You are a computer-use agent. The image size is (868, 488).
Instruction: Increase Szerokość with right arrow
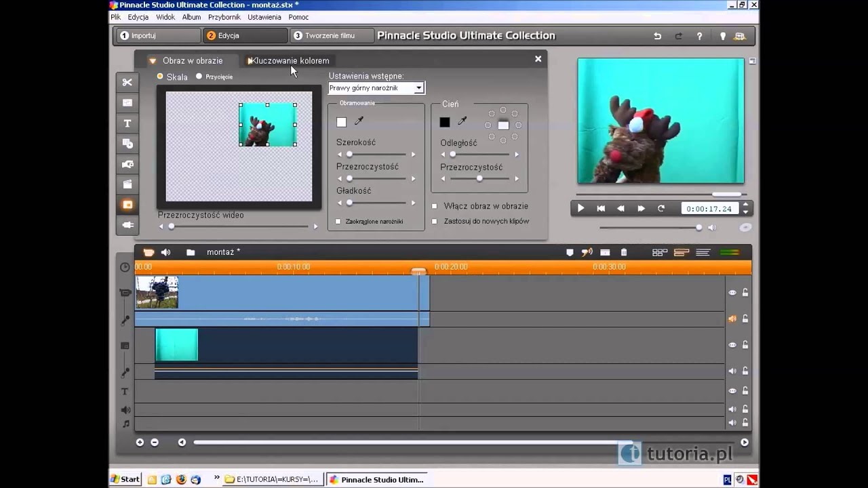coord(414,155)
